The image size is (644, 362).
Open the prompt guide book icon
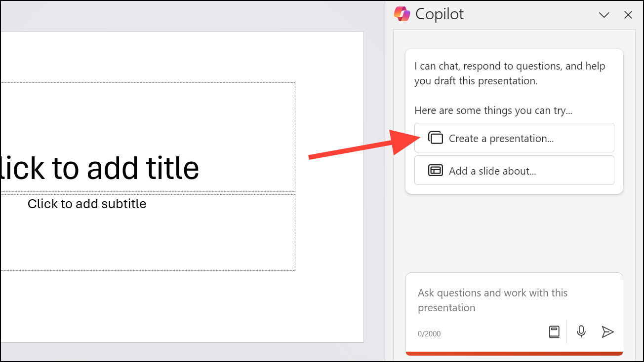[555, 332]
